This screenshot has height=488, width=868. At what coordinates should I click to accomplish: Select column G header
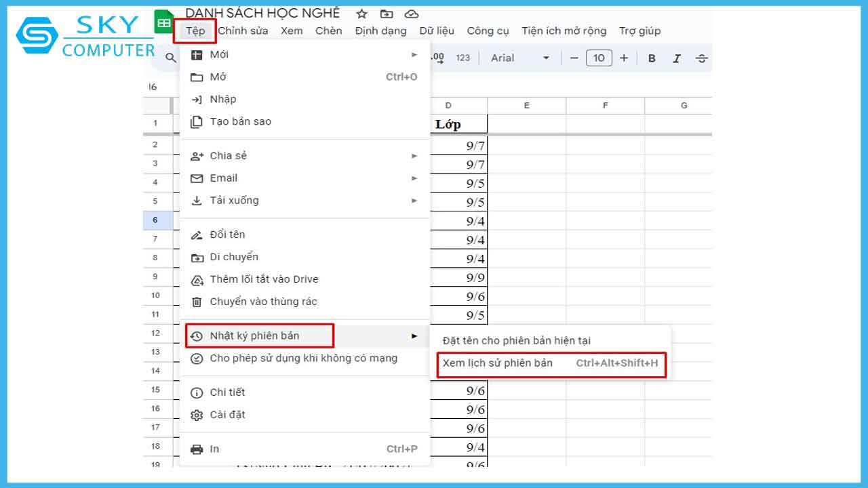click(x=679, y=105)
